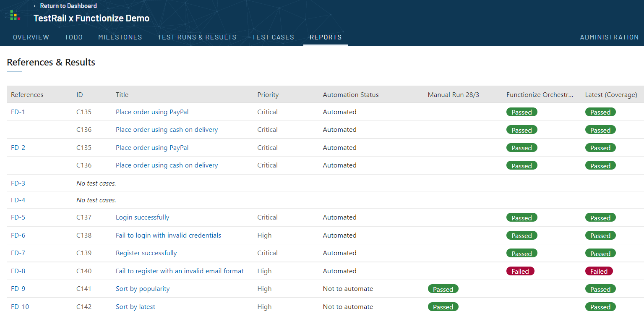The image size is (644, 314).
Task: Click the ID column header
Action: click(x=80, y=95)
